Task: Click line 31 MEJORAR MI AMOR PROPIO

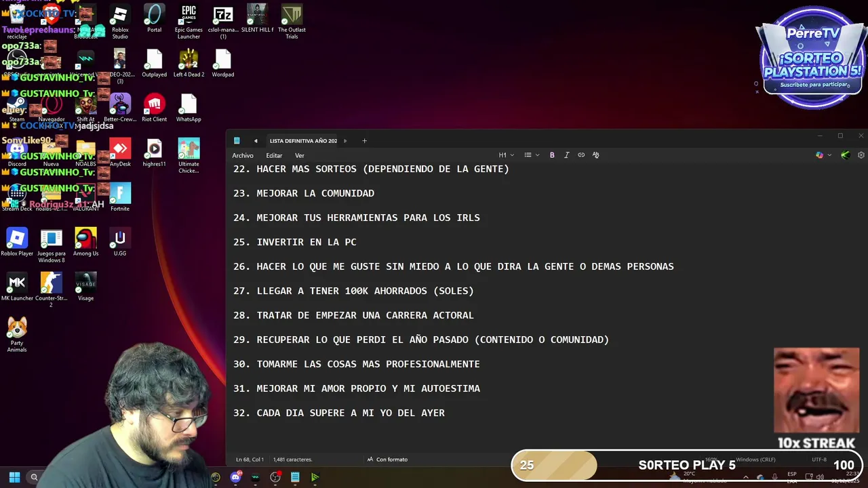Action: [357, 388]
